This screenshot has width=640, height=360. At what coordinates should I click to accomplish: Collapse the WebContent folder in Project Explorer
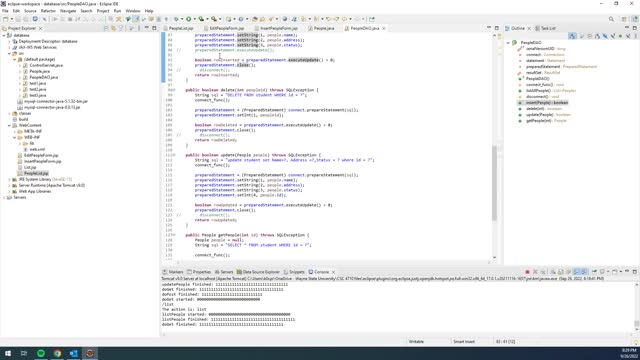[9, 125]
